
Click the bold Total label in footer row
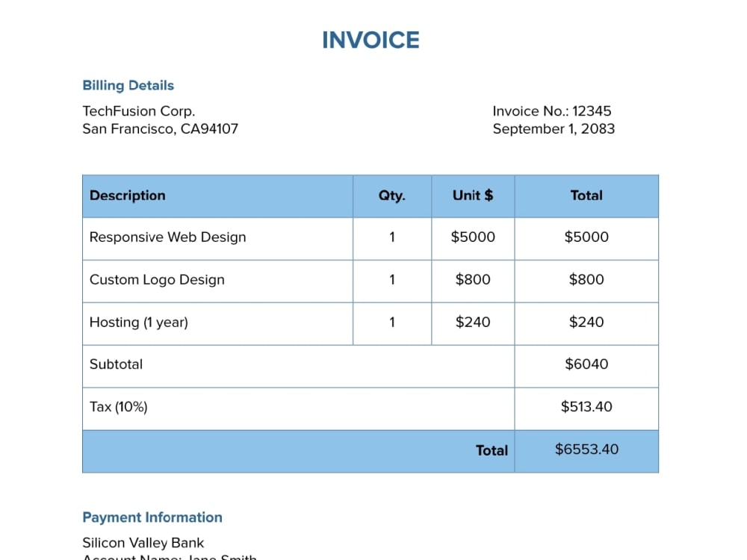(492, 450)
